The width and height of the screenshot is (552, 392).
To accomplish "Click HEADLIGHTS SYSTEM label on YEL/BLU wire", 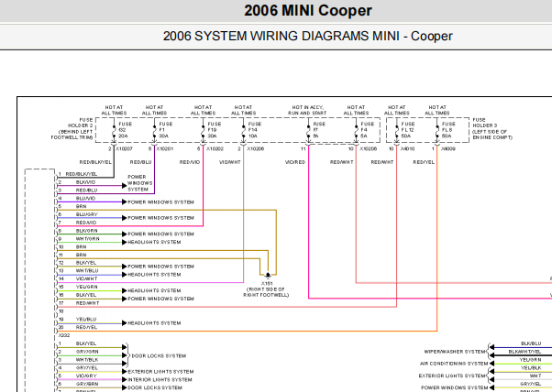I will click(154, 323).
